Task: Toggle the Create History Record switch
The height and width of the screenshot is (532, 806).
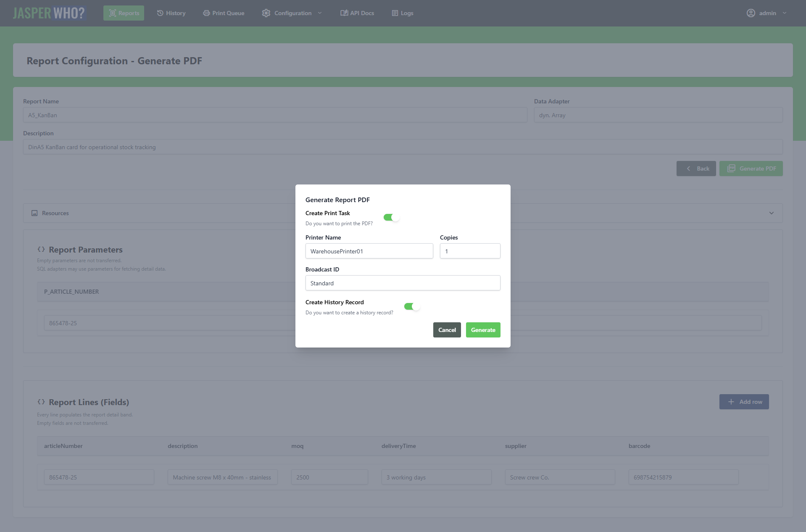Action: click(411, 306)
